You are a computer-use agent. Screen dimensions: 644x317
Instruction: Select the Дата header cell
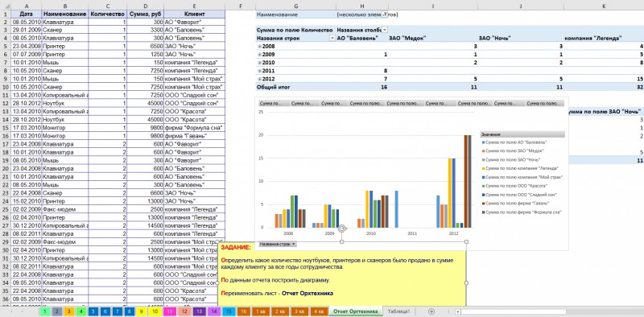(27, 14)
